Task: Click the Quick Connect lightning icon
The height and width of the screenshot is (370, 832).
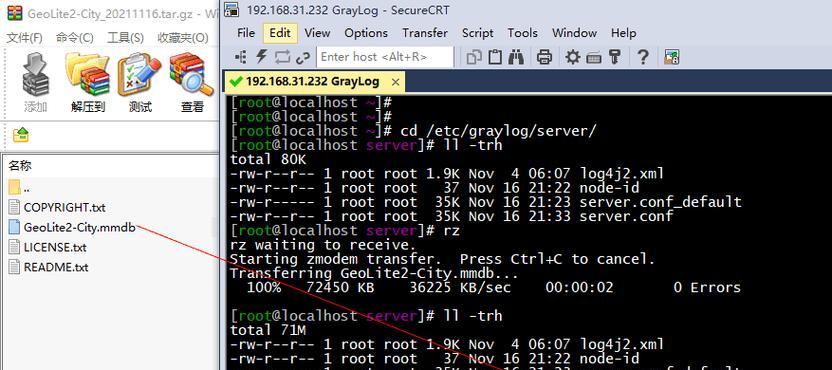Action: tap(261, 56)
